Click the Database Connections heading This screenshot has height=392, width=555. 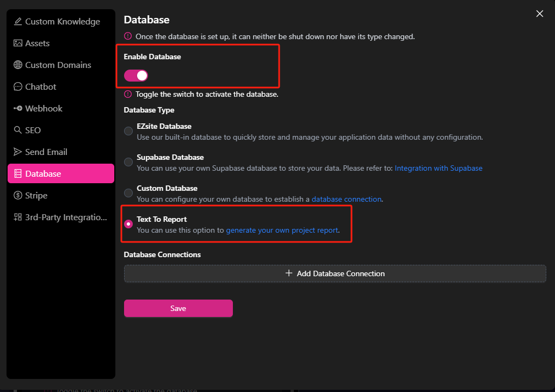162,254
